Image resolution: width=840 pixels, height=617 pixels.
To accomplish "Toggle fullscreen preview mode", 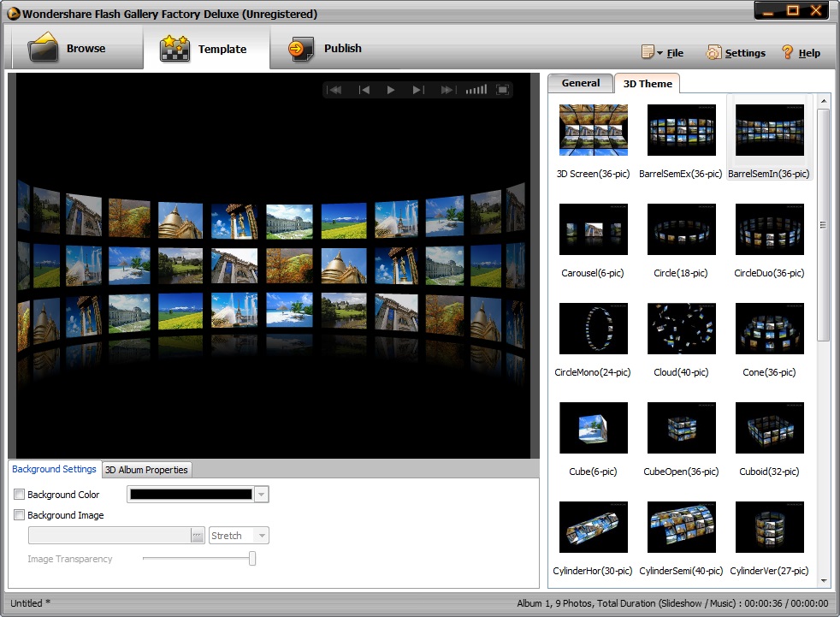I will [x=503, y=89].
